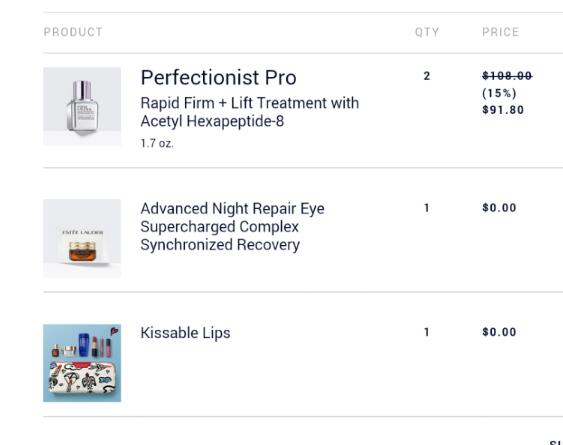The image size is (563, 445).
Task: Select quantity 1 for Advanced Night Repair Eye
Action: 427,208
